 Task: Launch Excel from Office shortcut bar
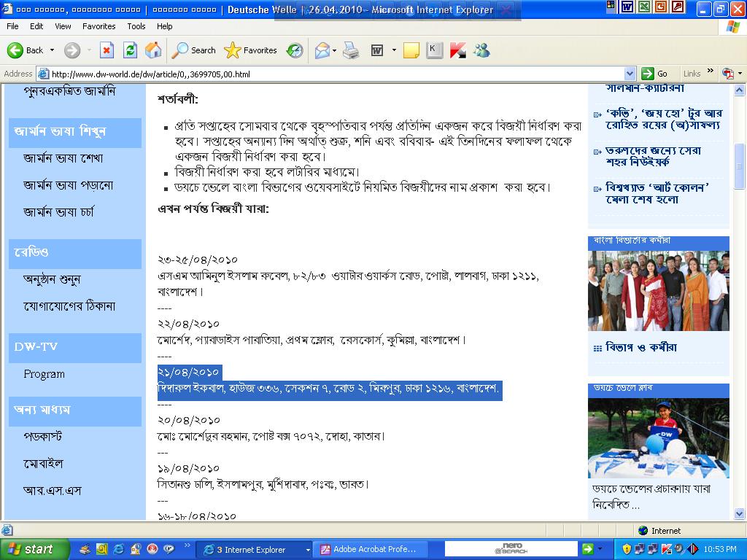coord(643,7)
